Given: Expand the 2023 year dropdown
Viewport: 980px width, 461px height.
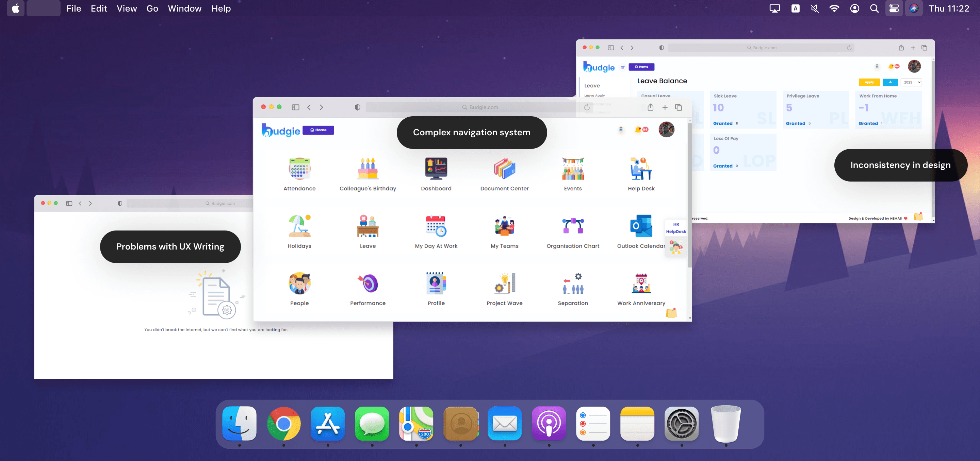Looking at the screenshot, I should pyautogui.click(x=911, y=83).
